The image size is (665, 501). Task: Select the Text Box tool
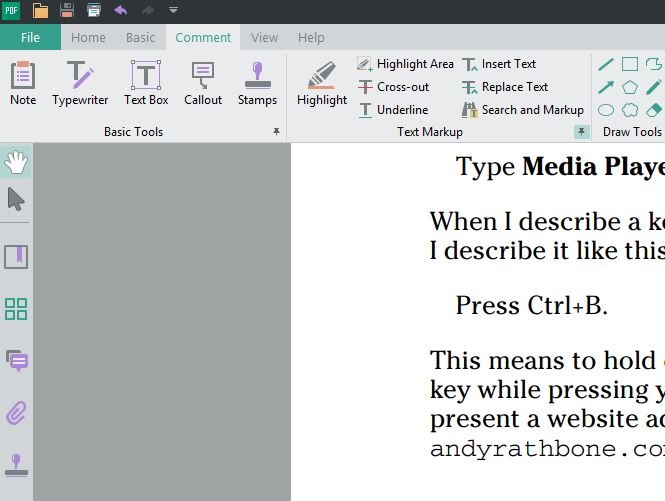146,83
